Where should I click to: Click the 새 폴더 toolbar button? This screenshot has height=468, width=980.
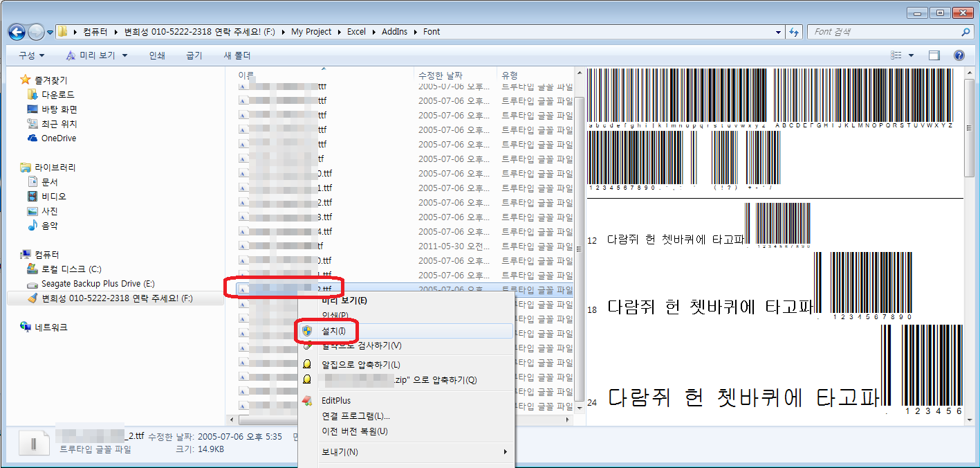[x=237, y=55]
